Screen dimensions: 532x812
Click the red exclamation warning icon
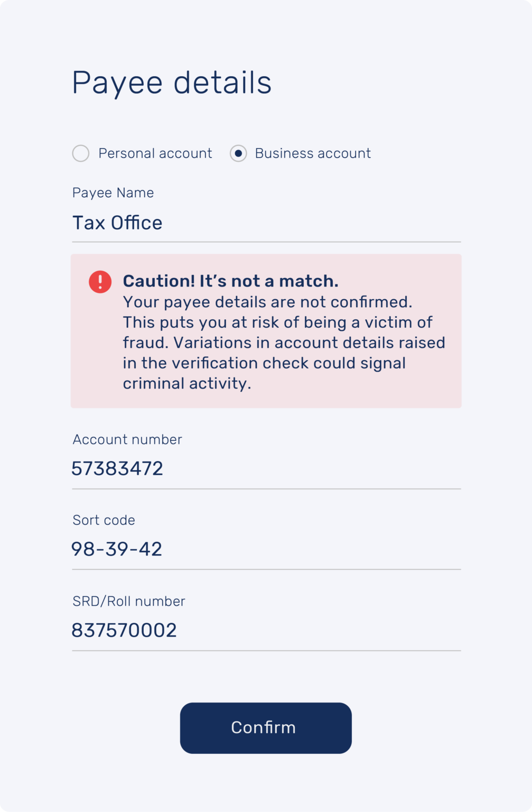100,282
